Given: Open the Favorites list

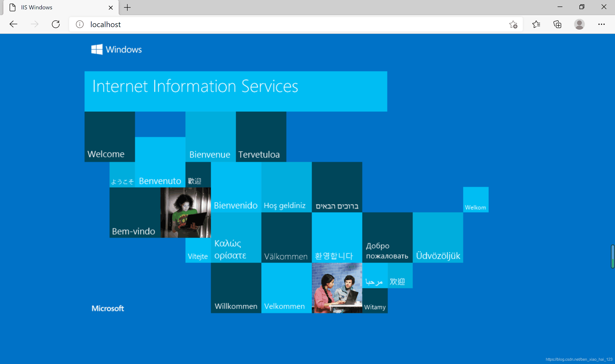Looking at the screenshot, I should click(x=536, y=24).
